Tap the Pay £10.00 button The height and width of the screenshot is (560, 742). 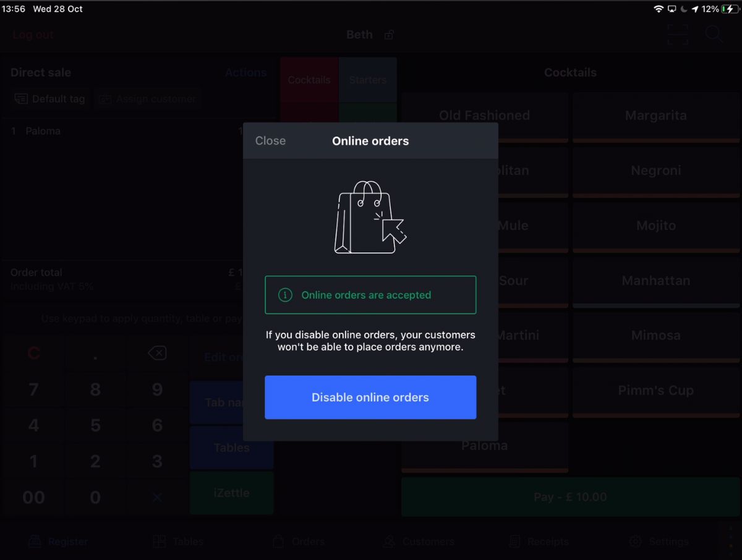pyautogui.click(x=569, y=497)
